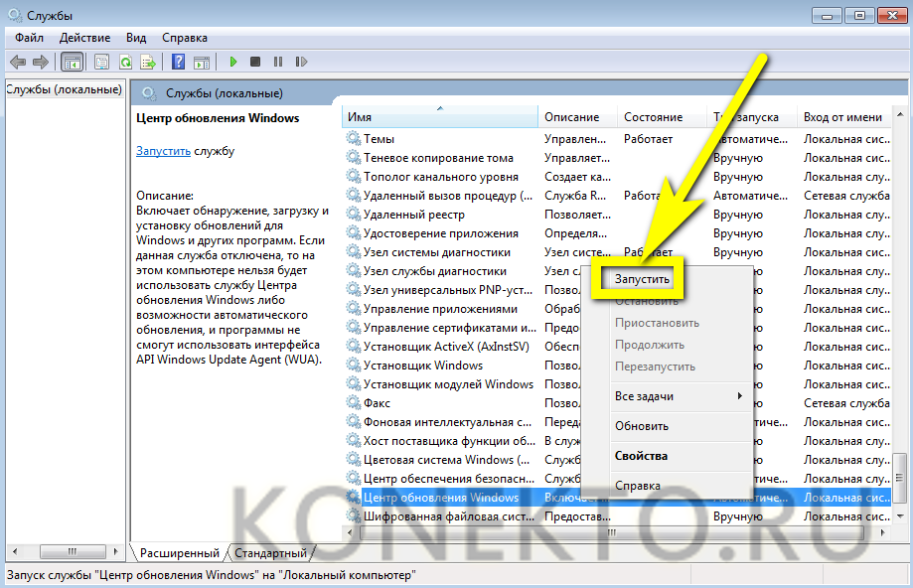Click the Pause service toolbar button
The width and height of the screenshot is (913, 588).
tap(278, 62)
